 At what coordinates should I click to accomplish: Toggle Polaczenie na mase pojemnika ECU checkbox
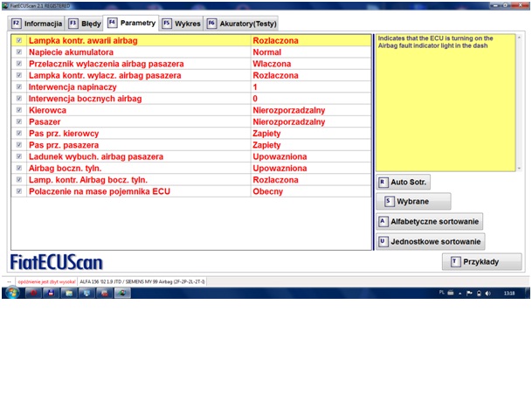pyautogui.click(x=19, y=191)
